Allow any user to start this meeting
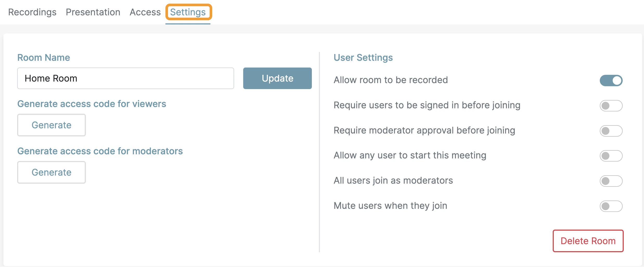 tap(611, 156)
